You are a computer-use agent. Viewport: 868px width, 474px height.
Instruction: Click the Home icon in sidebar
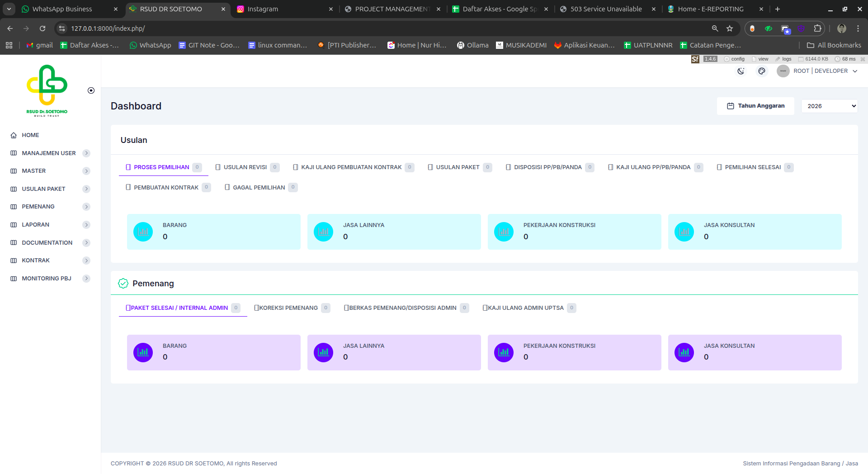point(14,135)
